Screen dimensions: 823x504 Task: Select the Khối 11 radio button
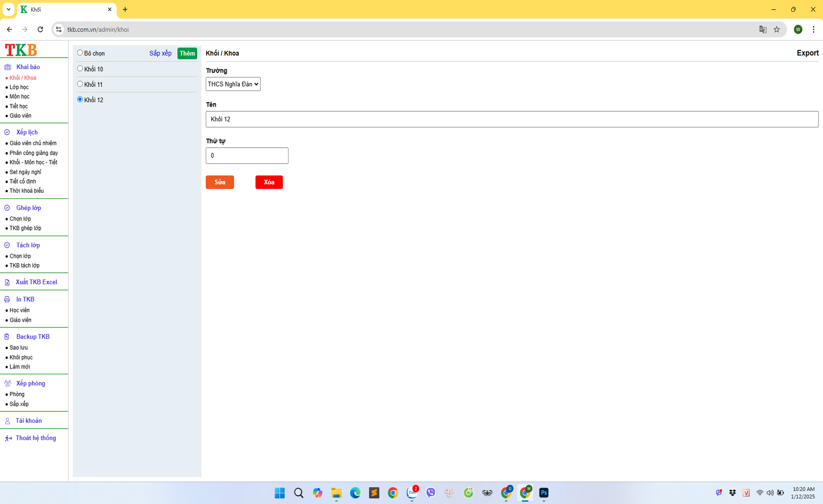pos(80,84)
